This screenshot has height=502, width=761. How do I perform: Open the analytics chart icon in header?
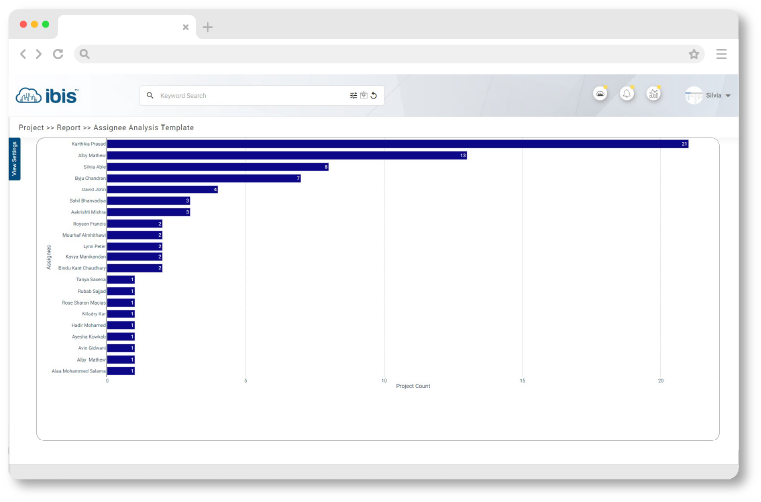654,94
